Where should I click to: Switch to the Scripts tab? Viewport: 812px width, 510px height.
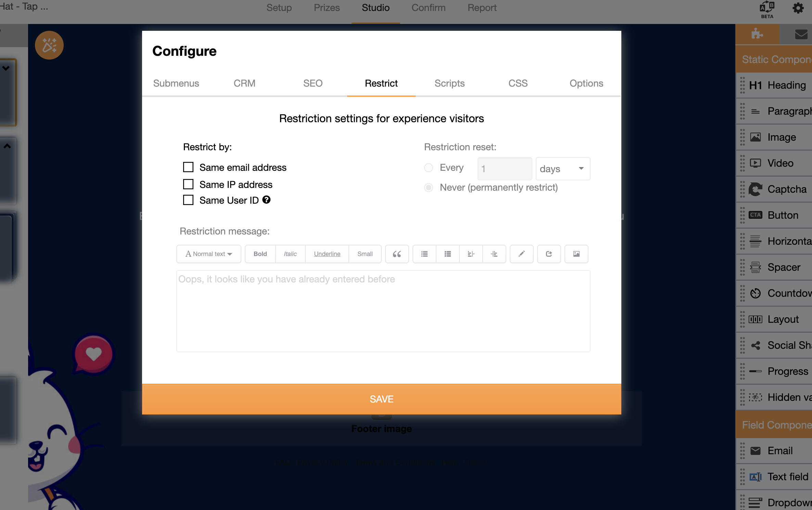pyautogui.click(x=449, y=83)
